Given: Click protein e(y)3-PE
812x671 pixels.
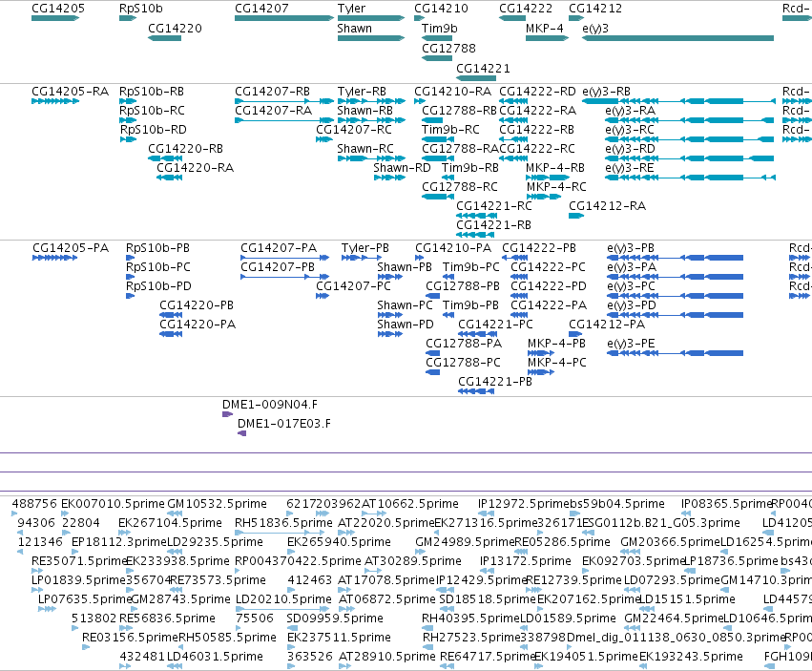Looking at the screenshot, I should (x=631, y=344).
